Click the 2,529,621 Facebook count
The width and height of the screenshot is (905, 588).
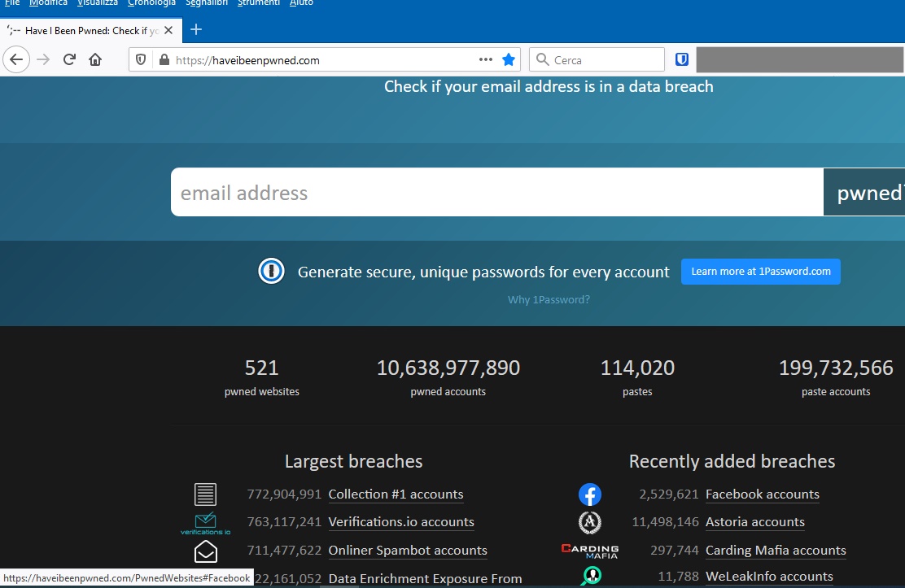668,494
